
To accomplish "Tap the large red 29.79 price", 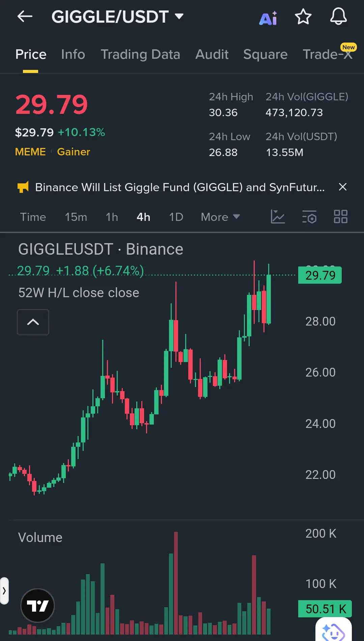I will [51, 104].
